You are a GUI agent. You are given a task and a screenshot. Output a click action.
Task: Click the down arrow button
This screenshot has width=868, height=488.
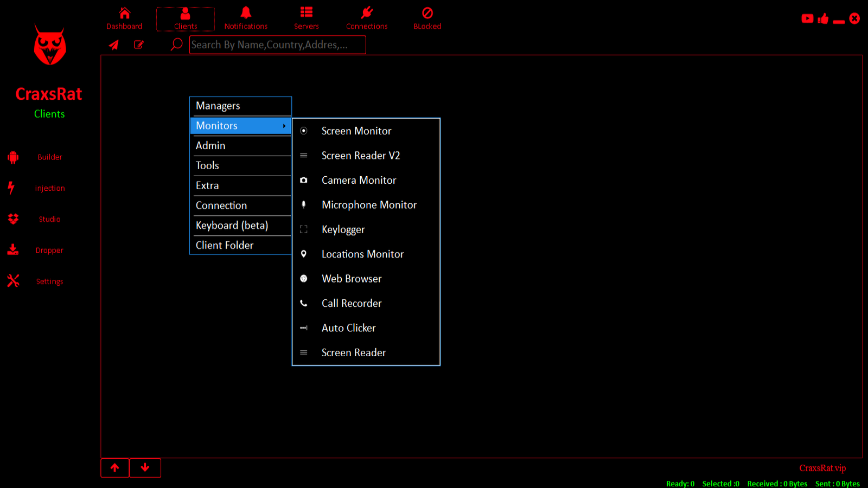click(145, 467)
